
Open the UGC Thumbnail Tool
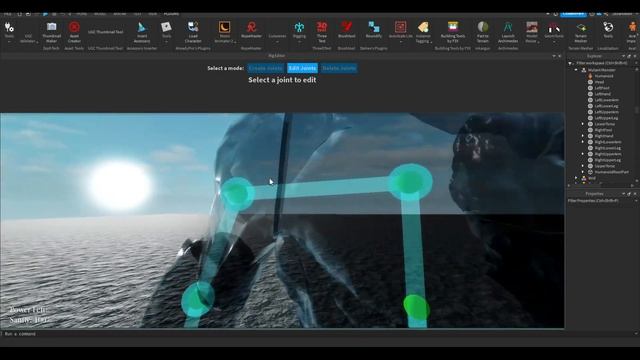[x=105, y=32]
